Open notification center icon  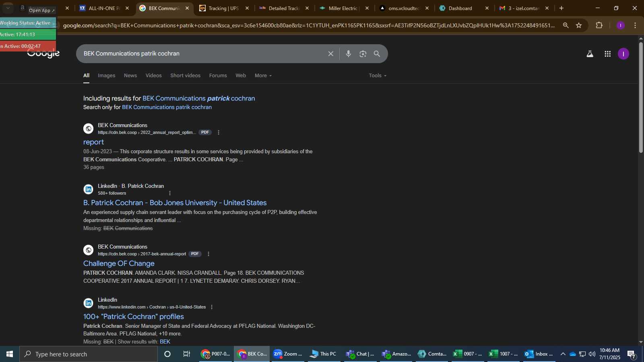click(631, 354)
